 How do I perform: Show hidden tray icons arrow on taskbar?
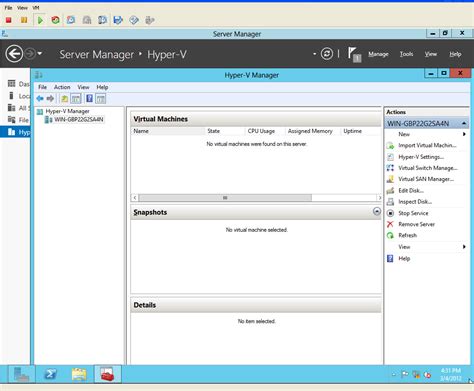tap(393, 375)
